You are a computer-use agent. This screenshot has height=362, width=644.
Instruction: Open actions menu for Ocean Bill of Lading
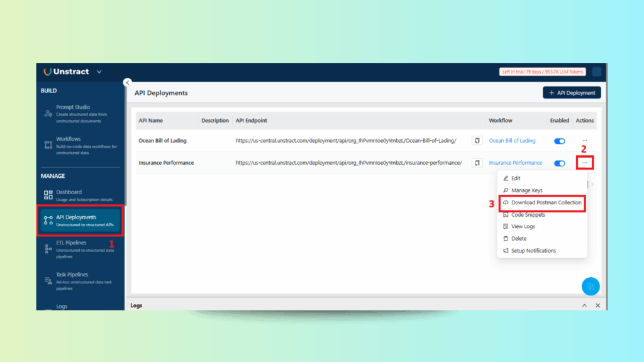585,141
